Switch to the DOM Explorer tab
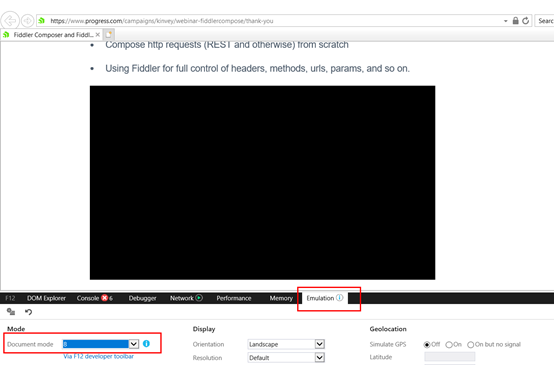The height and width of the screenshot is (365, 554). pos(46,298)
